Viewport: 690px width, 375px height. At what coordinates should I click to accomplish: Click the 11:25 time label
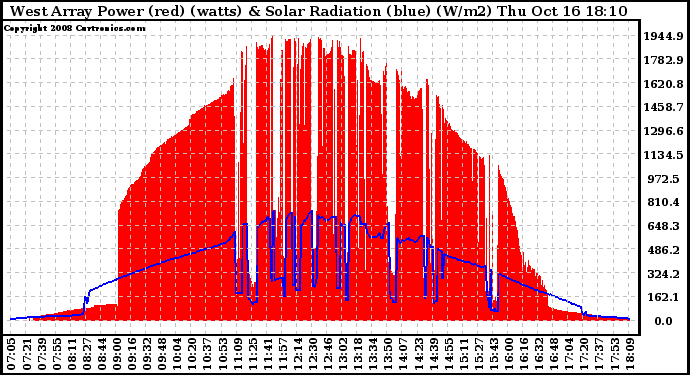[x=252, y=354]
